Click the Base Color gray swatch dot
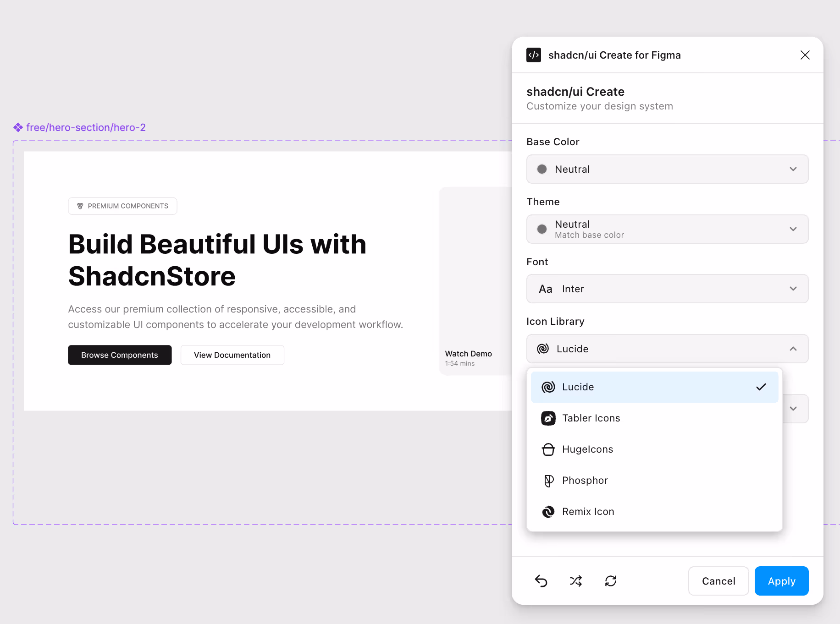The image size is (840, 624). tap(542, 169)
